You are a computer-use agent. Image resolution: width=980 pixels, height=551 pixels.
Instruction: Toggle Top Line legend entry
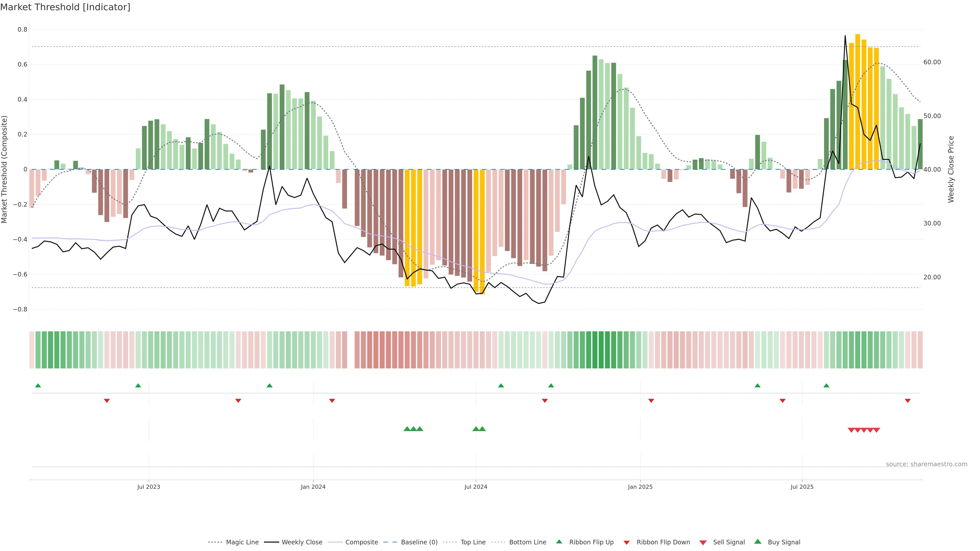coord(473,542)
